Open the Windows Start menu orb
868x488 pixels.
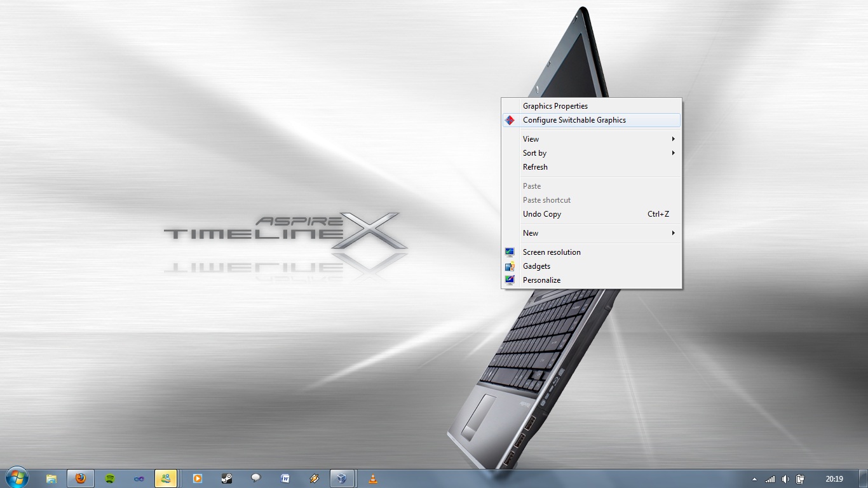[17, 478]
